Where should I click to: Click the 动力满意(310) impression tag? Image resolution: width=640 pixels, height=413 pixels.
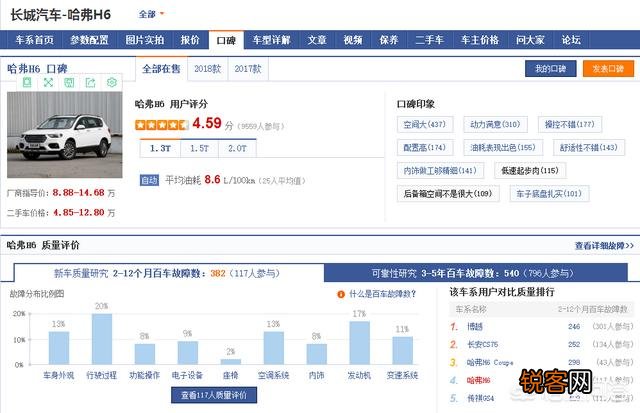pos(495,124)
